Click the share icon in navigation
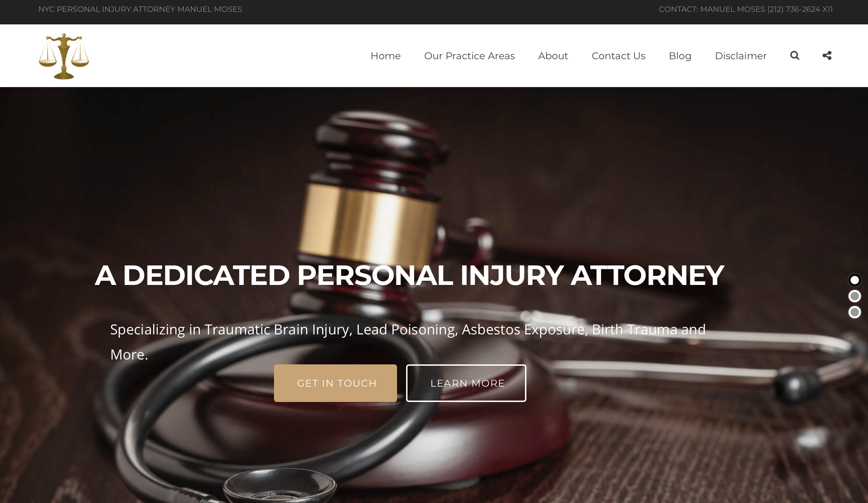 (827, 55)
